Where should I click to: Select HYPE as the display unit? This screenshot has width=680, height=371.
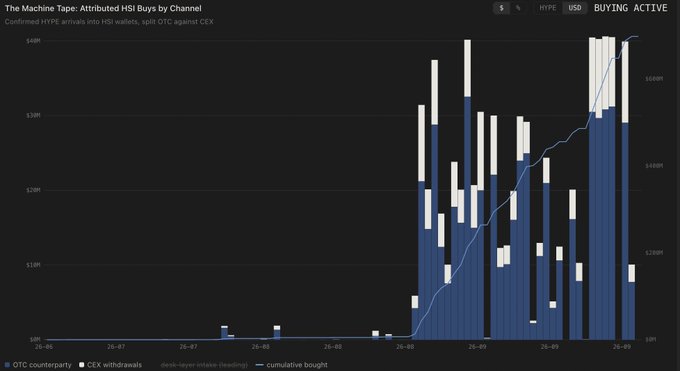coord(548,8)
